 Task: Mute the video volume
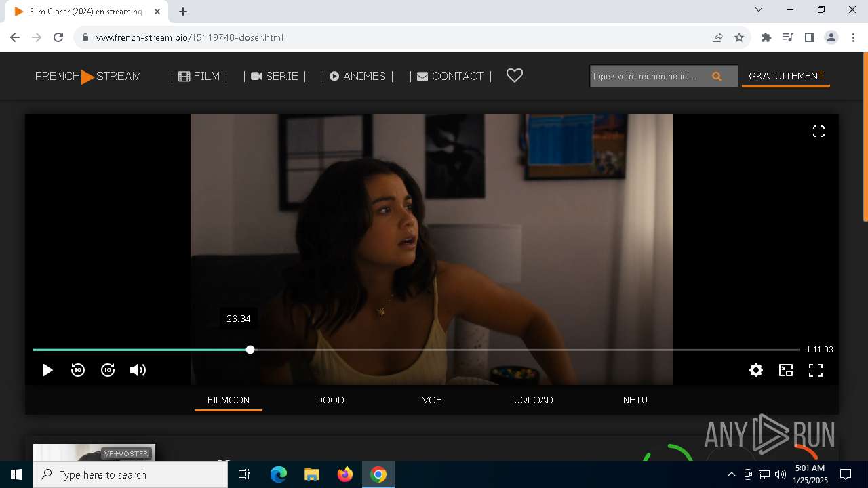tap(138, 370)
